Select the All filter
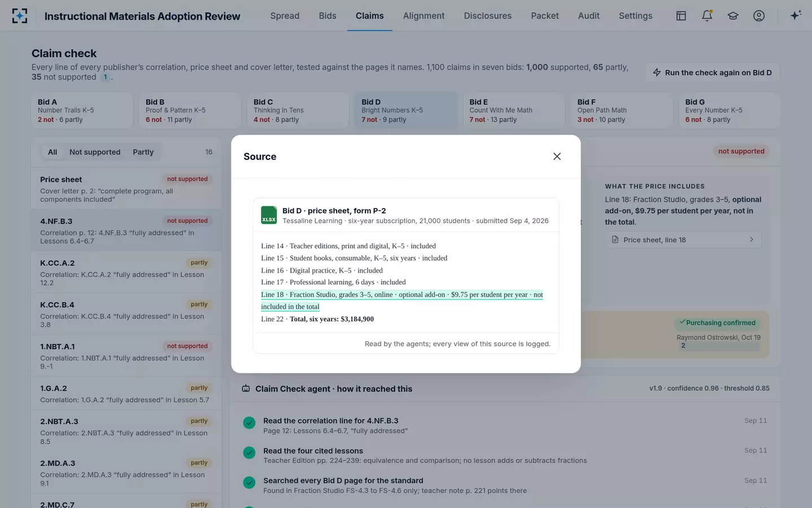Viewport: 812px width, 508px height. (52, 152)
